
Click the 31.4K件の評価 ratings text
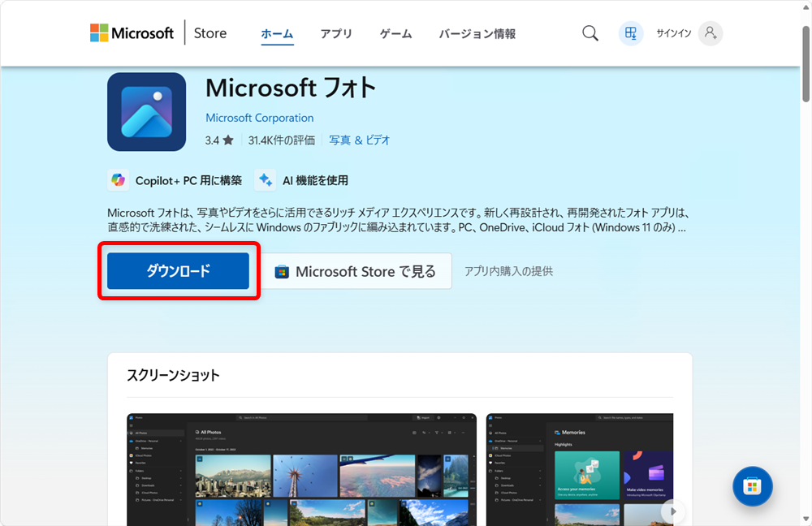(x=281, y=140)
